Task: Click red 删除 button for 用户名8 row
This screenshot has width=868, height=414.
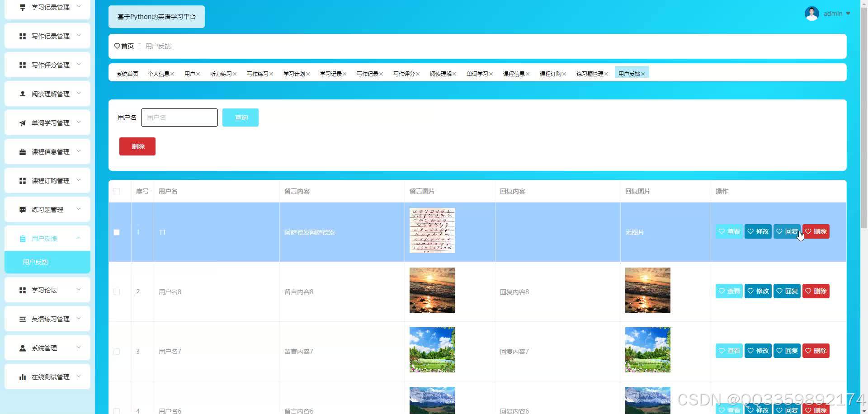Action: tap(816, 291)
